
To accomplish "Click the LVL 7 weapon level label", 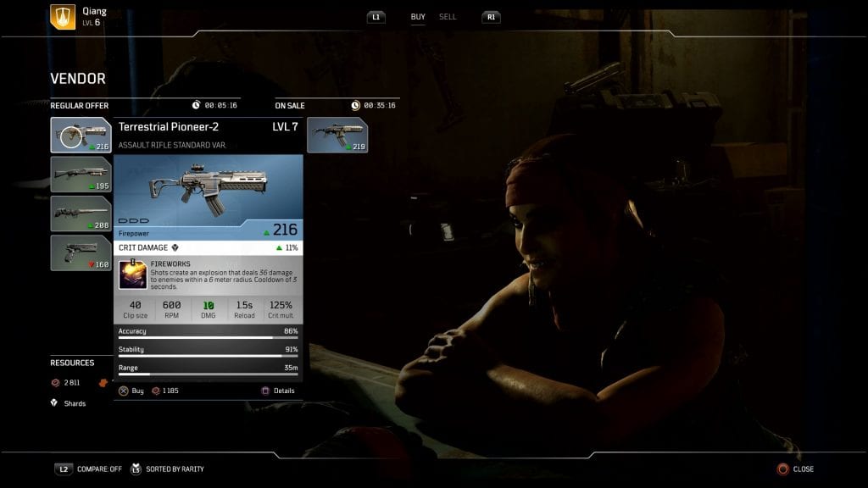I will coord(285,127).
